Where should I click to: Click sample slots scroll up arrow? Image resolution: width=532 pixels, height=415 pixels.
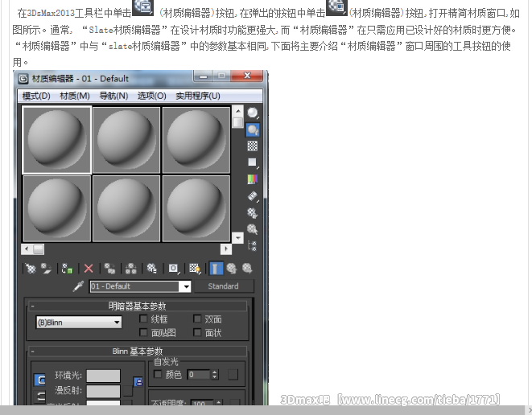click(x=238, y=111)
